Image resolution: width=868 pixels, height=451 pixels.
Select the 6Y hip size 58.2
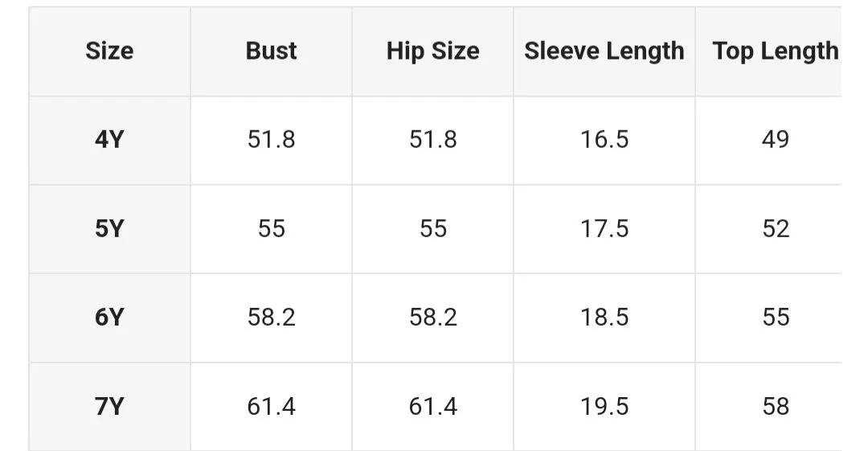433,318
